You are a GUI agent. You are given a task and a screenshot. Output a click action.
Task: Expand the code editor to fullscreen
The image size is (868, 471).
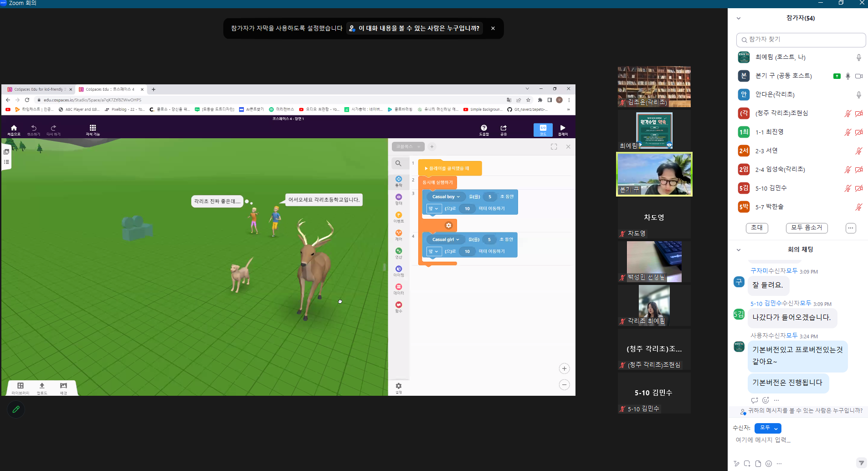[554, 146]
